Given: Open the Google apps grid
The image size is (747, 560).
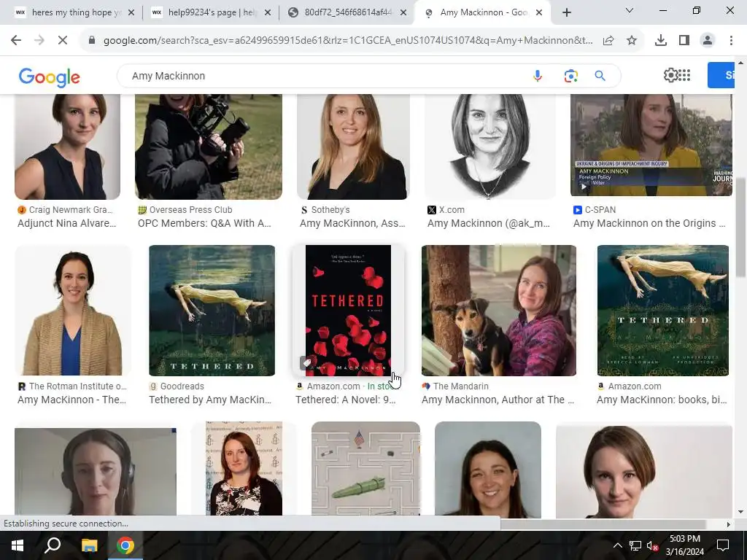Looking at the screenshot, I should (x=684, y=75).
